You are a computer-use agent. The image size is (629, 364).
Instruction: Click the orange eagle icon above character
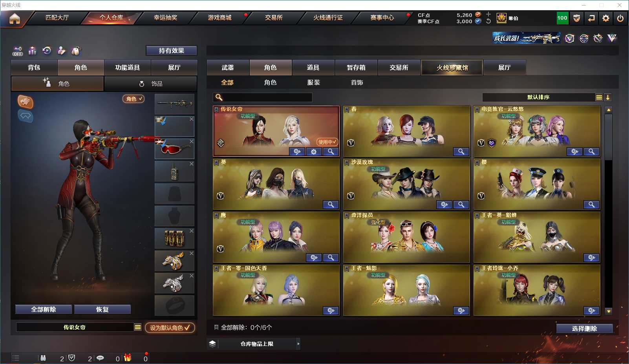(26, 102)
